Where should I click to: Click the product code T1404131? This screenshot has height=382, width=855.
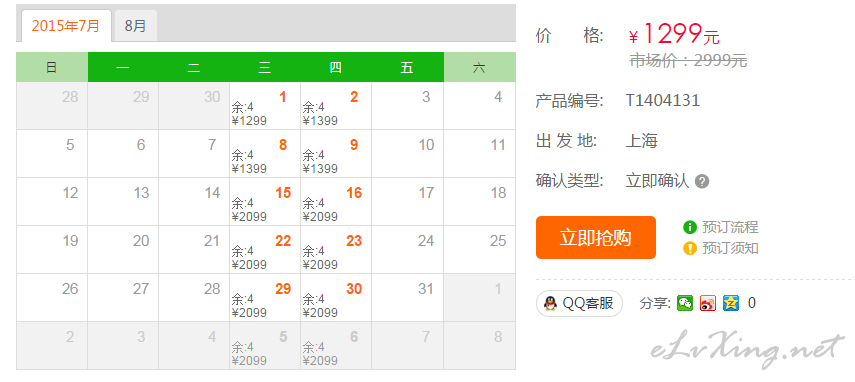(663, 100)
